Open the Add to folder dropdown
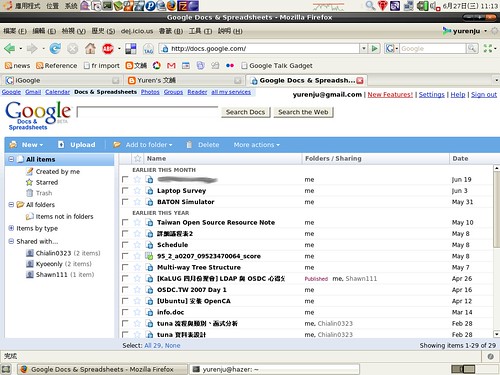Image resolution: width=500 pixels, height=375 pixels. tap(143, 145)
